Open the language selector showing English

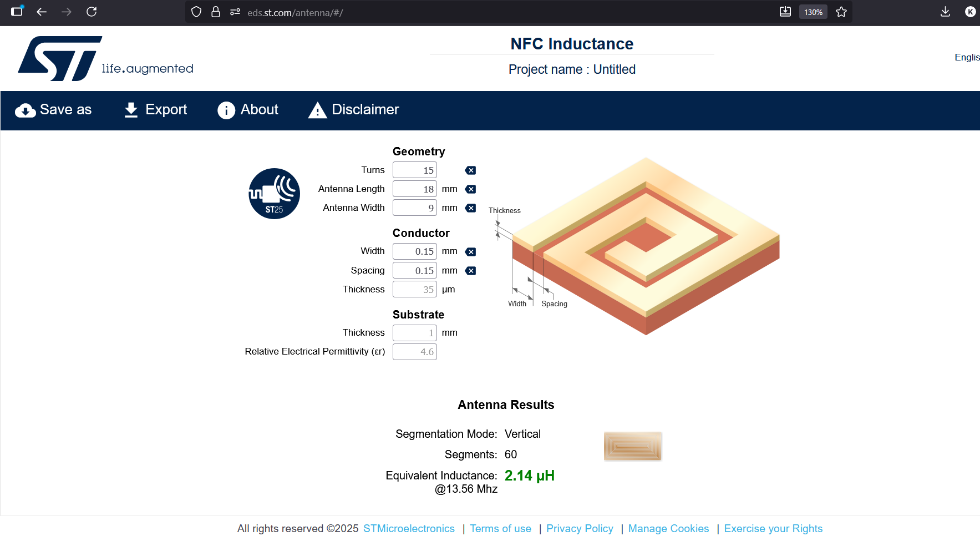967,57
